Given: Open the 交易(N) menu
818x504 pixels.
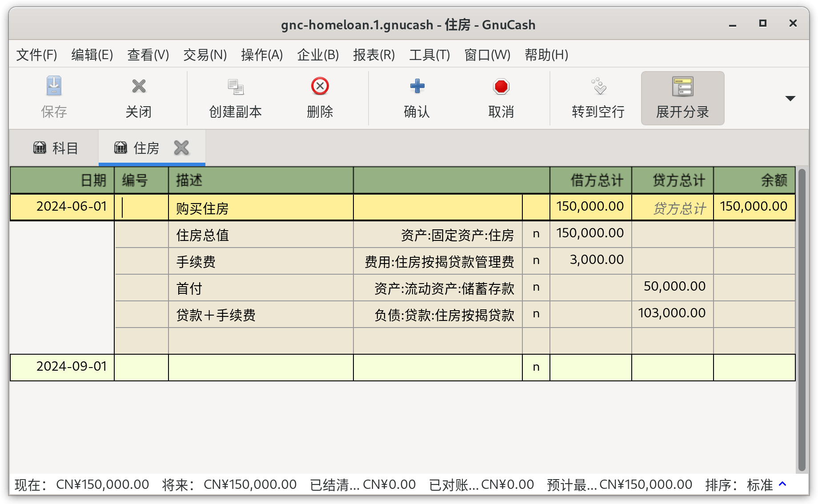Looking at the screenshot, I should tap(205, 55).
